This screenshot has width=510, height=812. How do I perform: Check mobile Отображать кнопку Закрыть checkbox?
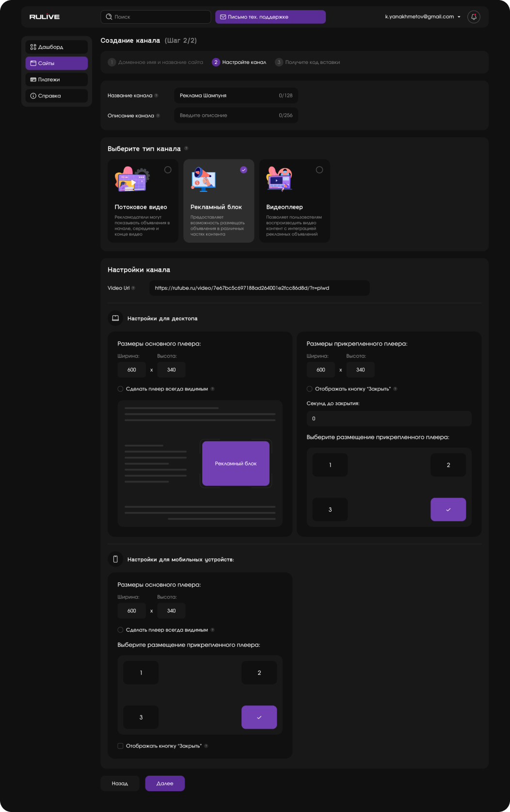click(x=120, y=746)
